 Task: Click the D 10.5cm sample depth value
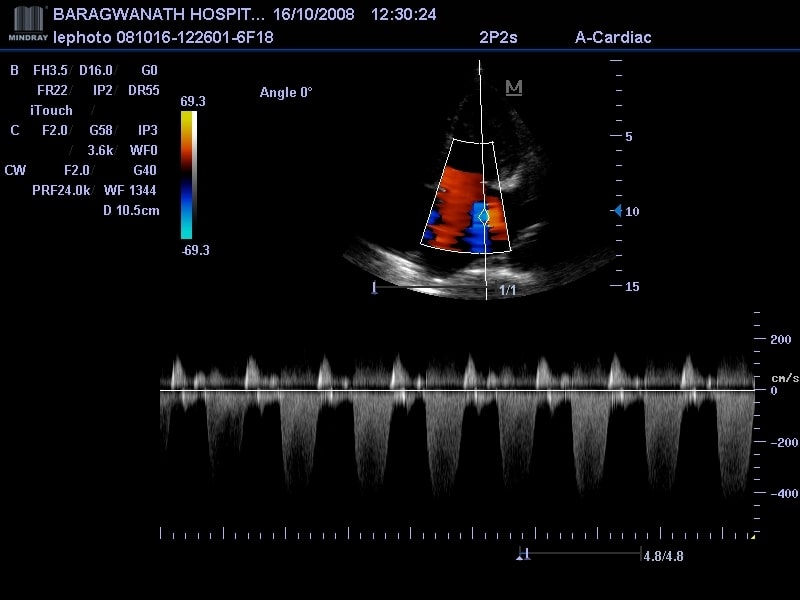[x=131, y=210]
